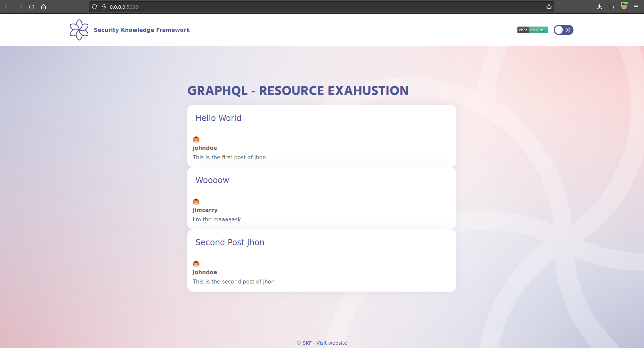This screenshot has height=348, width=644.
Task: Click the browser forward arrow
Action: point(19,7)
